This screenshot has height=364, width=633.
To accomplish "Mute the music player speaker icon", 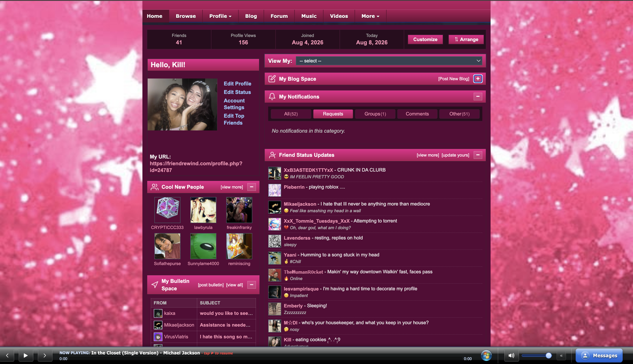I will coord(511,356).
